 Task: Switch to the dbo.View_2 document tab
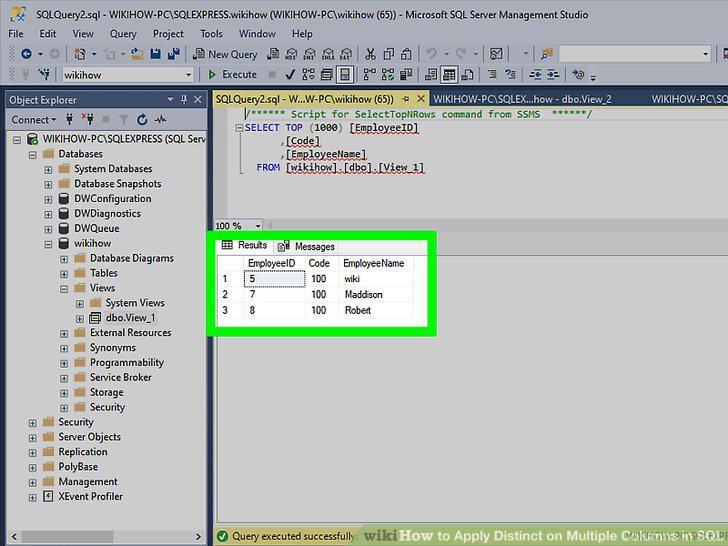pyautogui.click(x=522, y=99)
